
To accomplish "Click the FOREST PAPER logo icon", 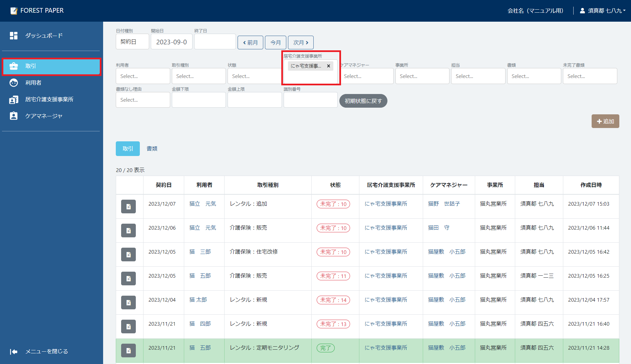I will 14,11.
